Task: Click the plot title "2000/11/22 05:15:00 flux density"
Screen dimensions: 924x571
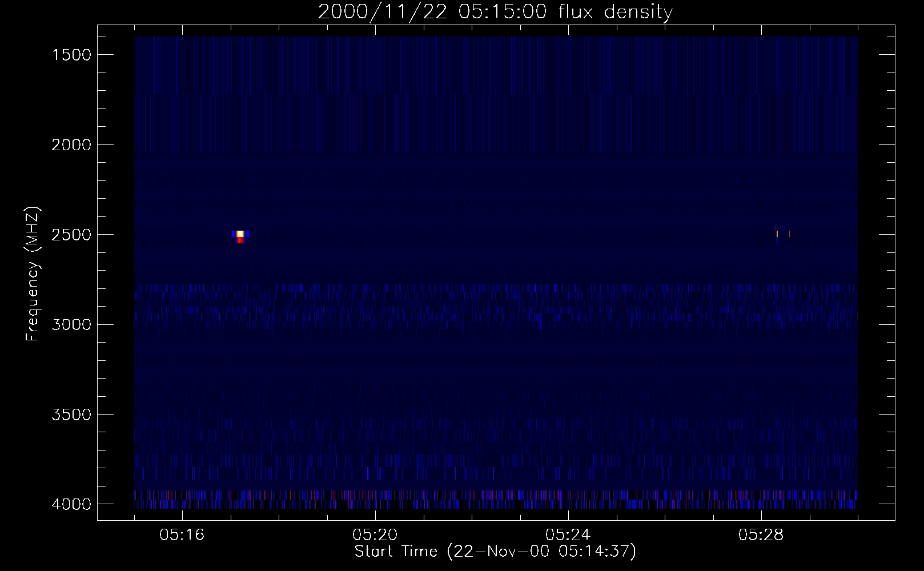Action: (495, 11)
